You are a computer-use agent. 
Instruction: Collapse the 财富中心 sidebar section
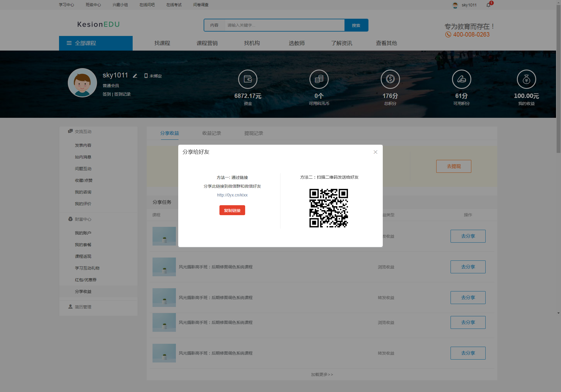tap(83, 219)
